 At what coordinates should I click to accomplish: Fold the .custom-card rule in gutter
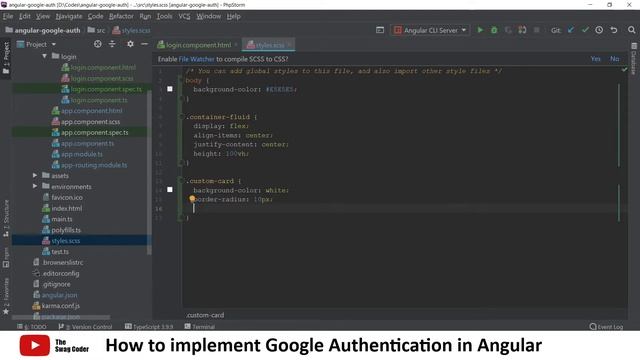(181, 181)
